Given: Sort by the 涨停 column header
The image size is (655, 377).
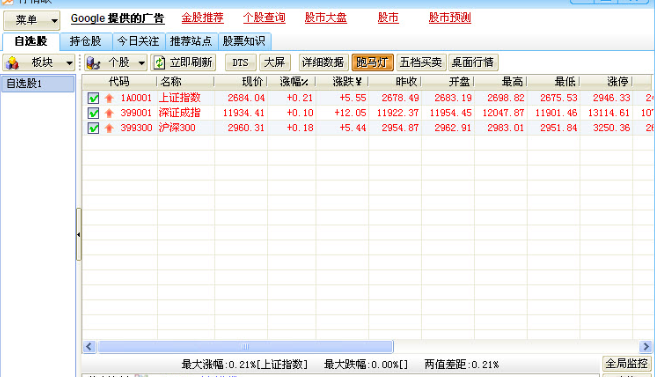Looking at the screenshot, I should point(606,82).
